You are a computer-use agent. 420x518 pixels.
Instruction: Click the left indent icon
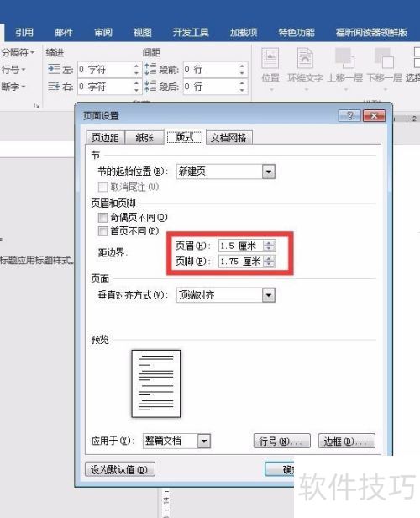(x=54, y=69)
